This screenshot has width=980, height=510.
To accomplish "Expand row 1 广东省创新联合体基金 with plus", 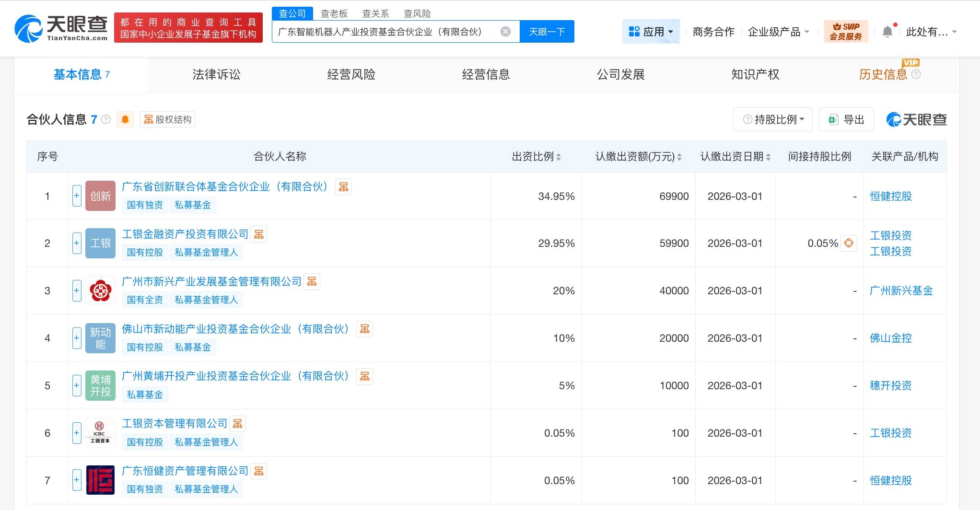I will point(77,196).
